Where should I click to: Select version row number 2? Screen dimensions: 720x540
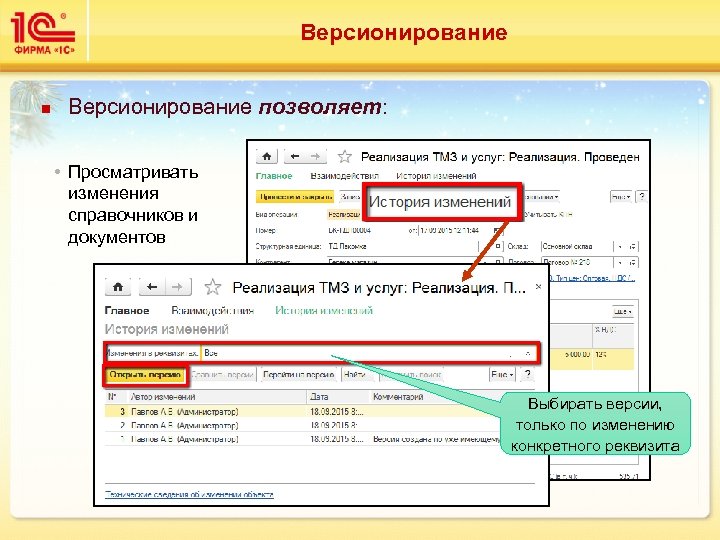(x=303, y=425)
